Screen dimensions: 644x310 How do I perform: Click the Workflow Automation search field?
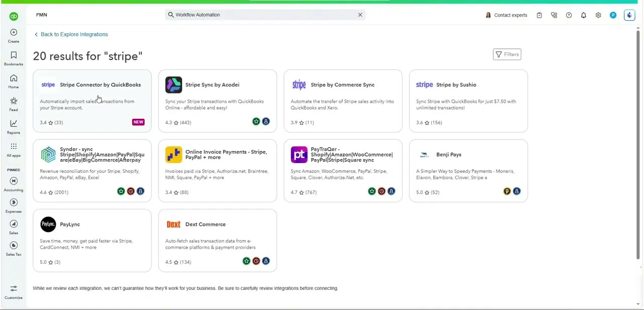coord(265,15)
